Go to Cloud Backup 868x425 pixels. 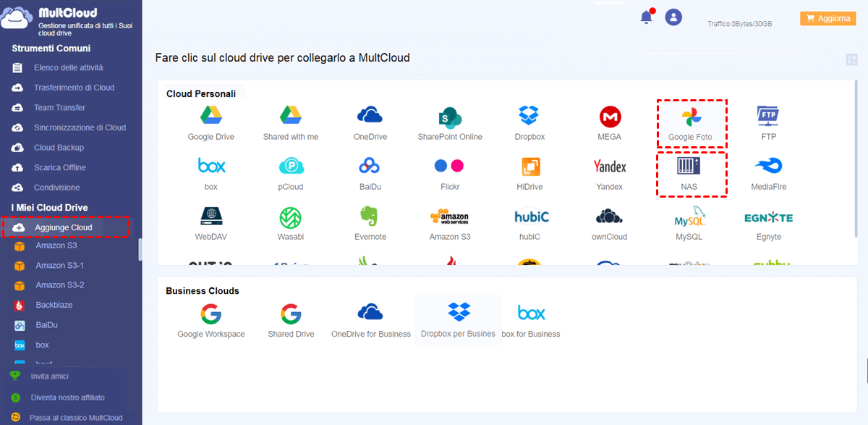pyautogui.click(x=59, y=148)
